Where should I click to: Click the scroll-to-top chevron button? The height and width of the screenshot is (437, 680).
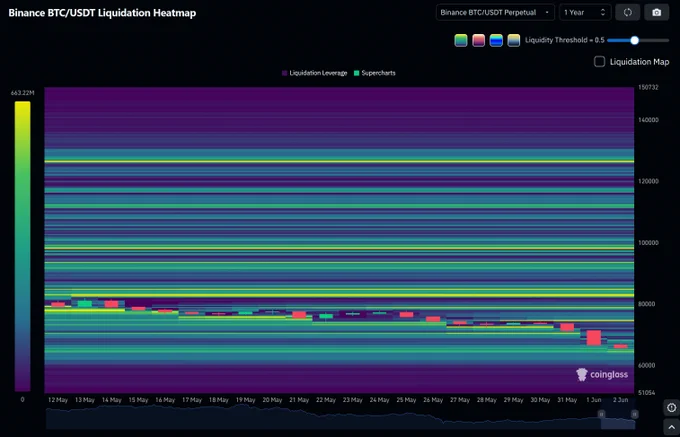tap(671, 427)
